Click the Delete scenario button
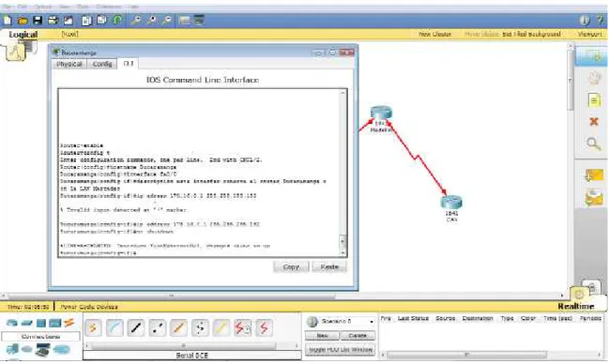The width and height of the screenshot is (609, 364). 358,335
